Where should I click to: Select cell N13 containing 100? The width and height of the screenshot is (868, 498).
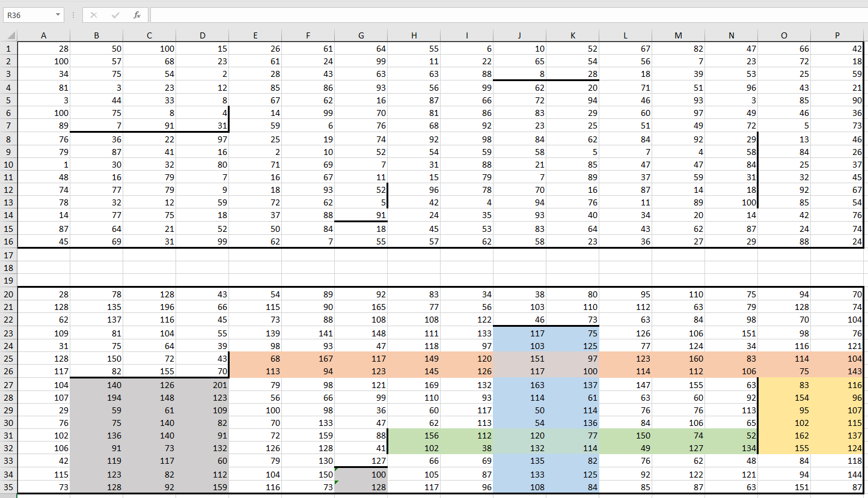(x=731, y=203)
